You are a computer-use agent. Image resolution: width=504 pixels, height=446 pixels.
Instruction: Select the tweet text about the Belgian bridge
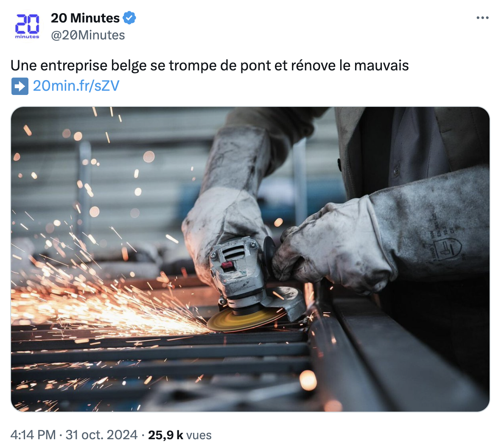pos(210,66)
